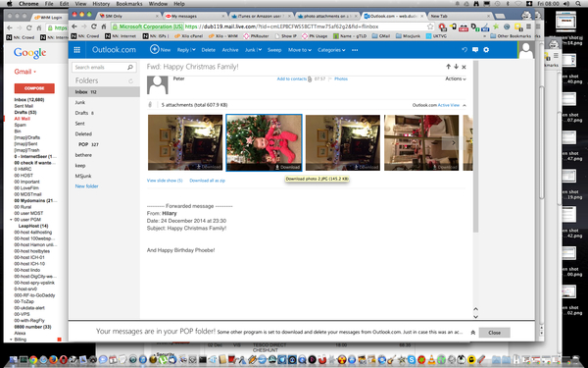588x368 pixels.
Task: Click the Spotlight search icon in menu bar
Action: tap(578, 3)
